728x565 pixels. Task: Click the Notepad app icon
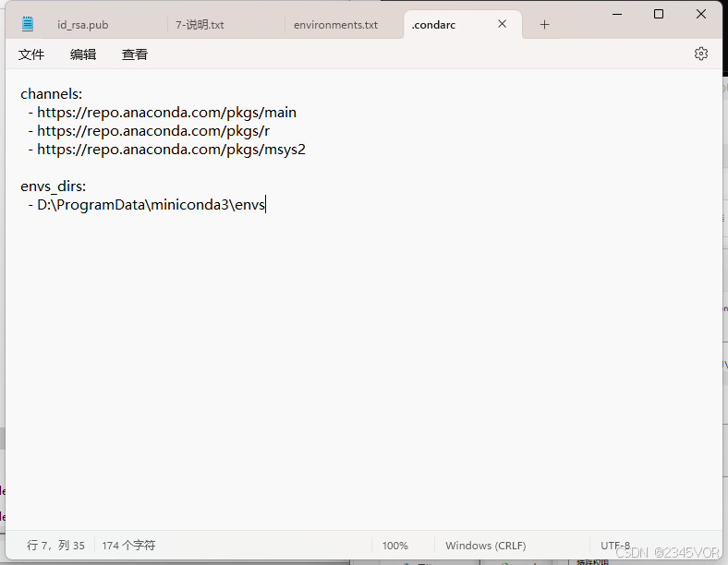(28, 24)
